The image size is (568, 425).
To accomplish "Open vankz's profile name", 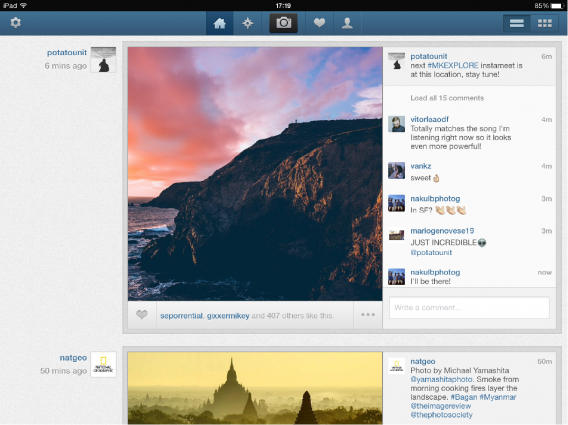I will coord(421,166).
